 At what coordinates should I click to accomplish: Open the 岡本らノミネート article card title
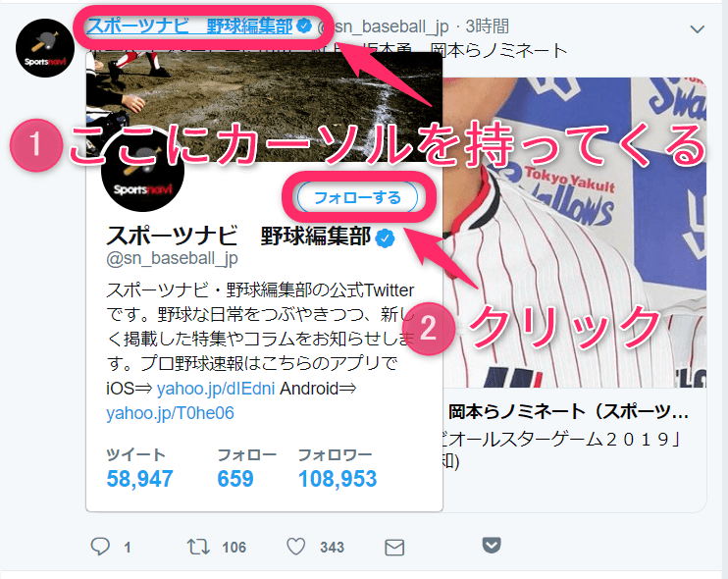tap(569, 412)
